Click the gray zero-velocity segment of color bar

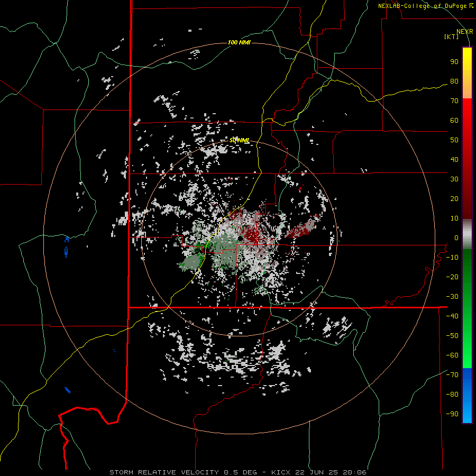tap(467, 234)
